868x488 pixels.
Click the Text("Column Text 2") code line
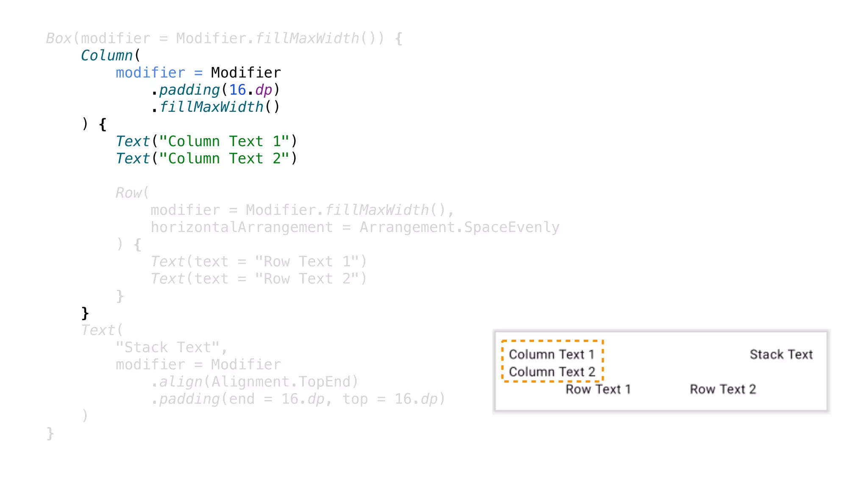(206, 159)
